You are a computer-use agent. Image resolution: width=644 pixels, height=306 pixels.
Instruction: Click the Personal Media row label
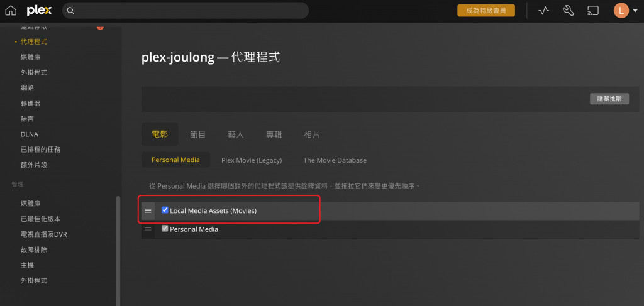(x=194, y=229)
